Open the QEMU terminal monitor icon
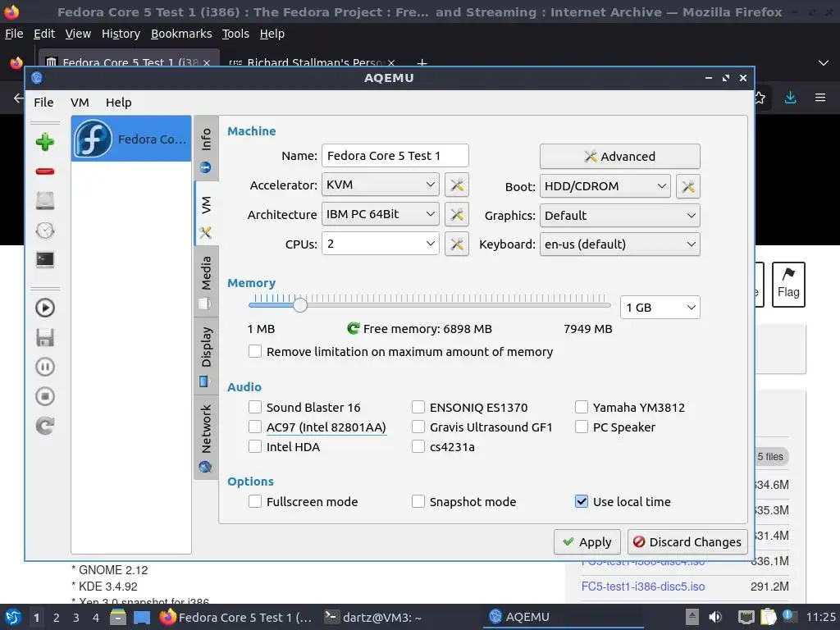 [45, 260]
